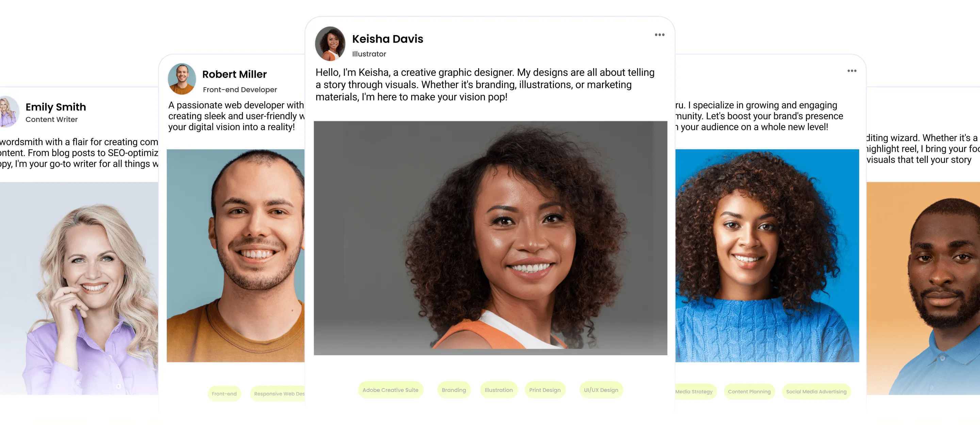Open the blue-sweater woman's portrait photo
The height and width of the screenshot is (425, 980).
tap(767, 255)
